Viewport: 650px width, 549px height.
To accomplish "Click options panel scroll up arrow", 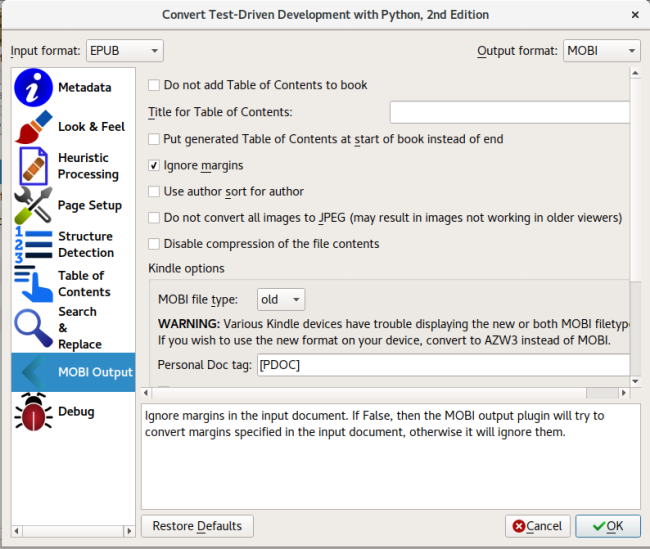I will pos(635,73).
